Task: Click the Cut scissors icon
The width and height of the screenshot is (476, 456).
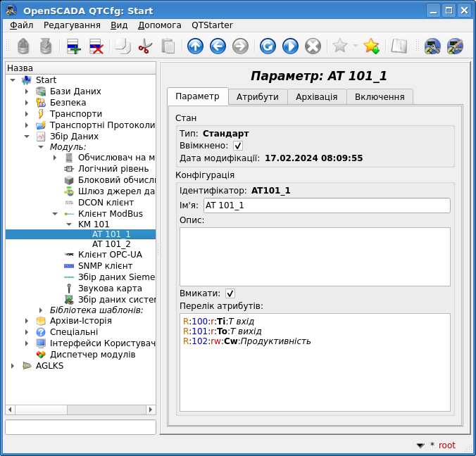Action: tap(145, 46)
